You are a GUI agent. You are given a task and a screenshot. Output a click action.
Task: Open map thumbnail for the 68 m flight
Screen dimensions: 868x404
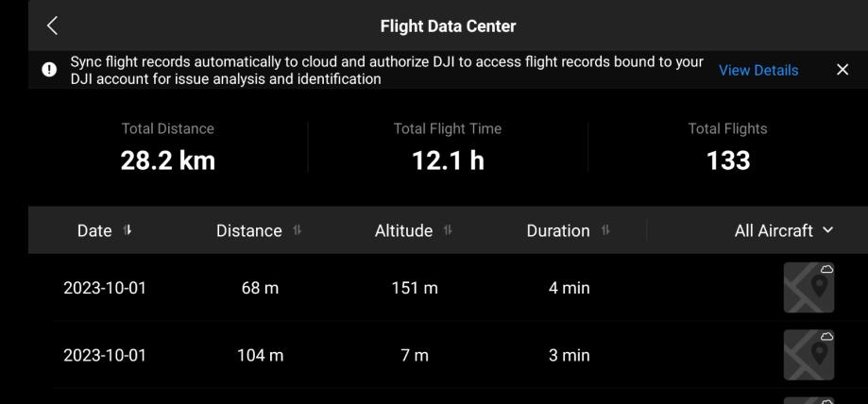click(x=808, y=288)
